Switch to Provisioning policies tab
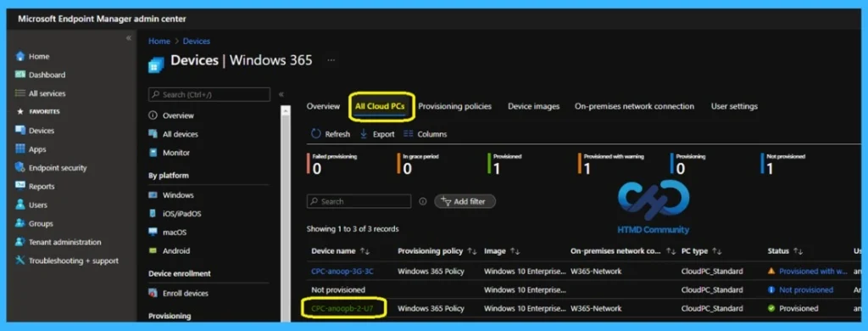 [454, 106]
